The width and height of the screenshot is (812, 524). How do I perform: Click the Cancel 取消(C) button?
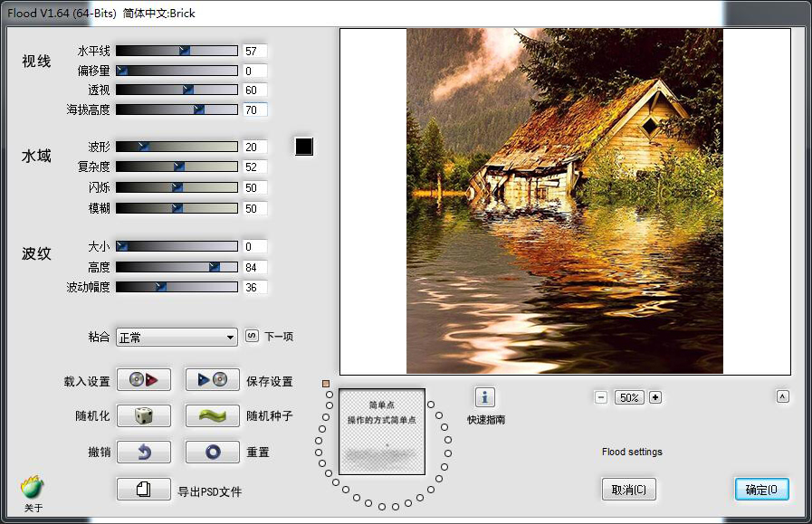pyautogui.click(x=628, y=490)
